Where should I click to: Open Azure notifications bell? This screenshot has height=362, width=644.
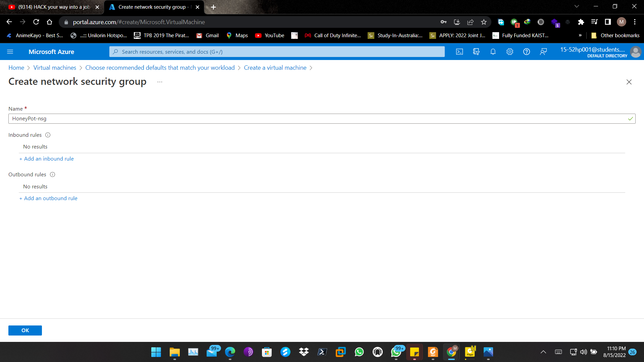493,52
